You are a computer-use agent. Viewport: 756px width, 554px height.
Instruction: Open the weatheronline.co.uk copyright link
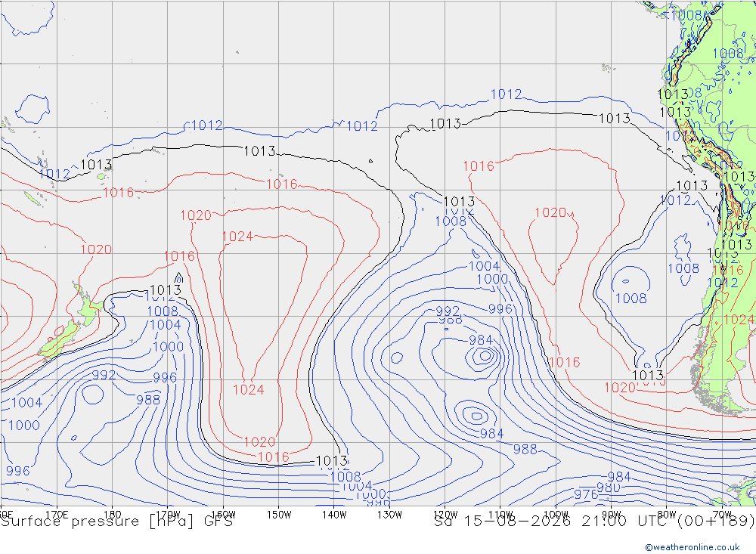[x=692, y=547]
